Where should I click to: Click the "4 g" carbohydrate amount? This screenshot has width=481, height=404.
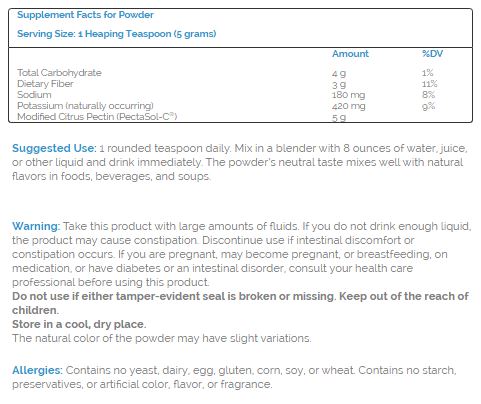tap(339, 73)
